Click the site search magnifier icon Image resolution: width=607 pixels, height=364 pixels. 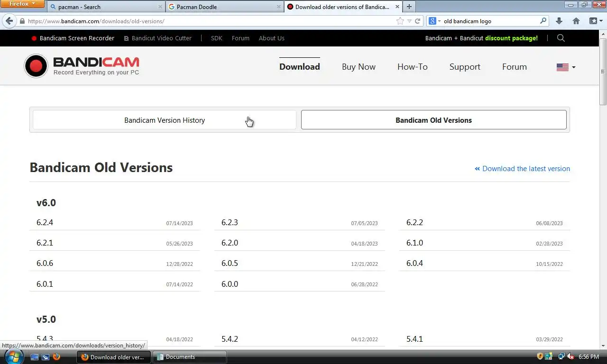click(561, 38)
